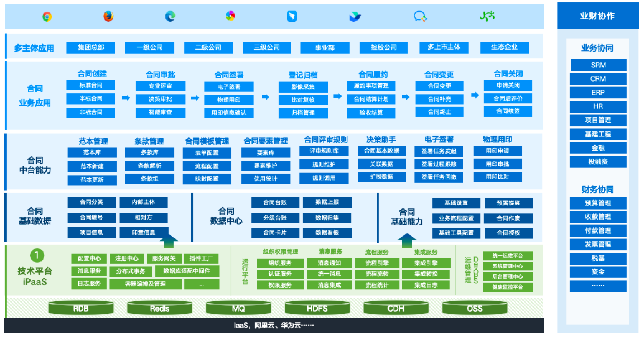Open the 非标合同 box
This screenshot has height=338, width=644.
click(x=91, y=112)
